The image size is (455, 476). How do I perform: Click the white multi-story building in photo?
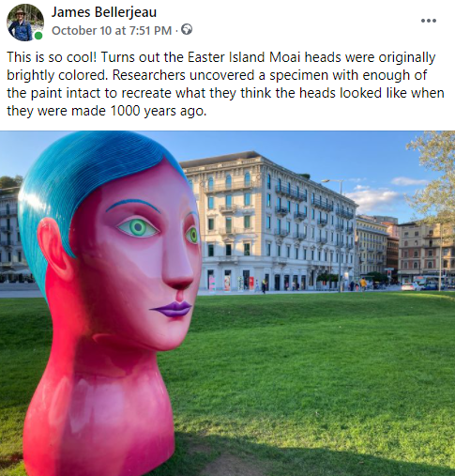269,223
